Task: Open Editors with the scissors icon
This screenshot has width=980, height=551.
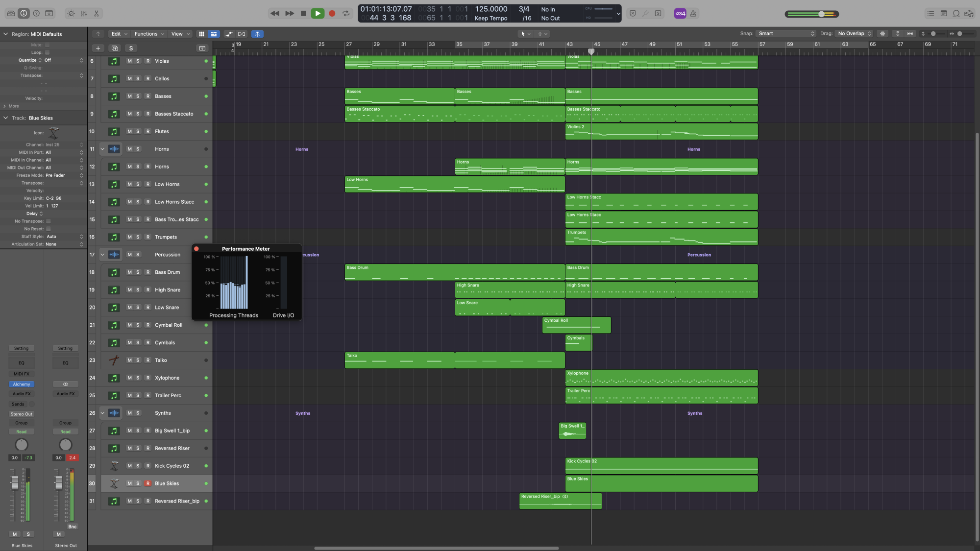Action: tap(97, 14)
